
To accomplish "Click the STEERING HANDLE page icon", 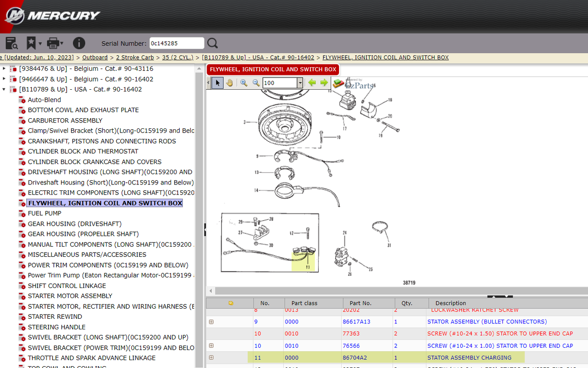I will (22, 327).
